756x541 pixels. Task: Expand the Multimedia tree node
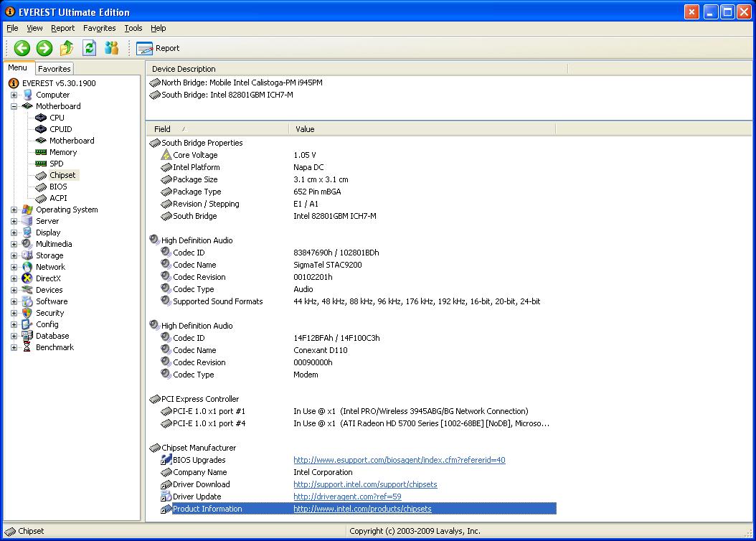pos(14,244)
